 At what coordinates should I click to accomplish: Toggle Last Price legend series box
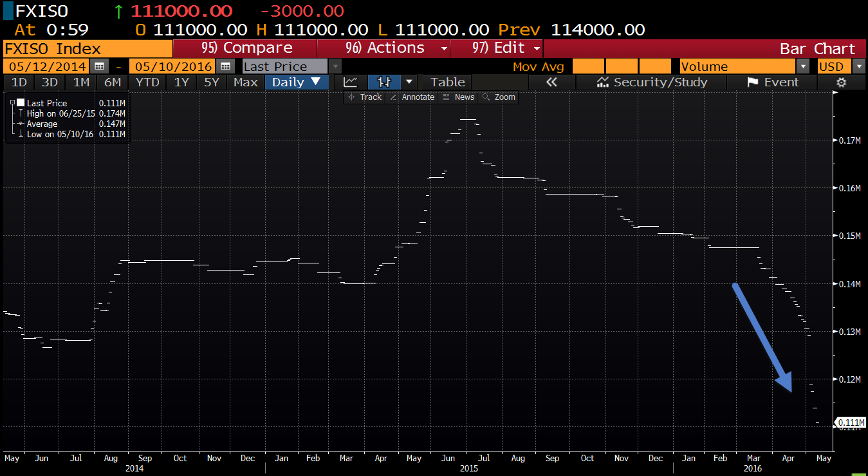point(21,103)
